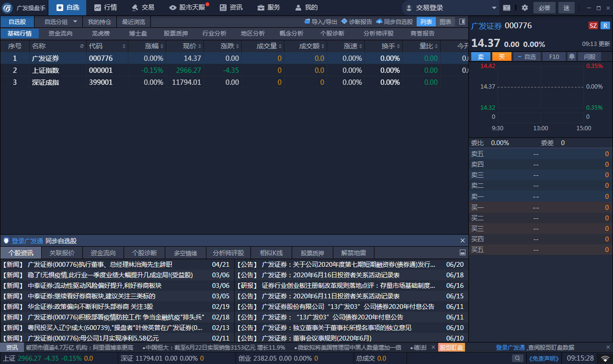Toggle the side panel layout icon
The image size is (613, 364).
click(462, 22)
